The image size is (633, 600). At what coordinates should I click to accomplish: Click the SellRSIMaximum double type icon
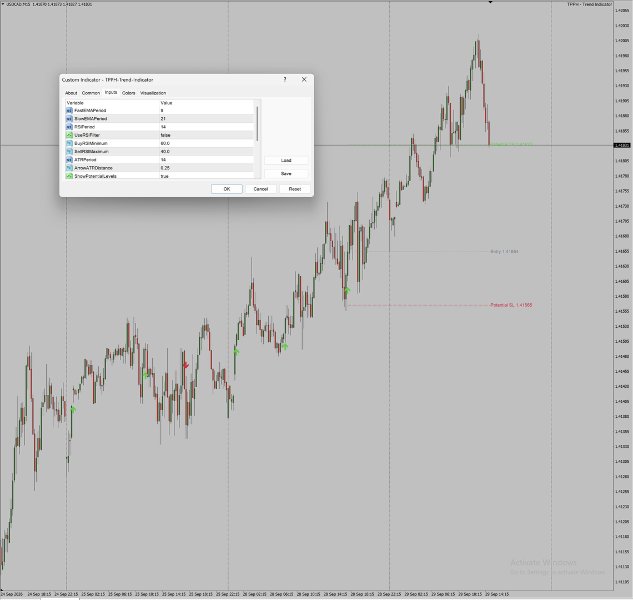click(69, 151)
